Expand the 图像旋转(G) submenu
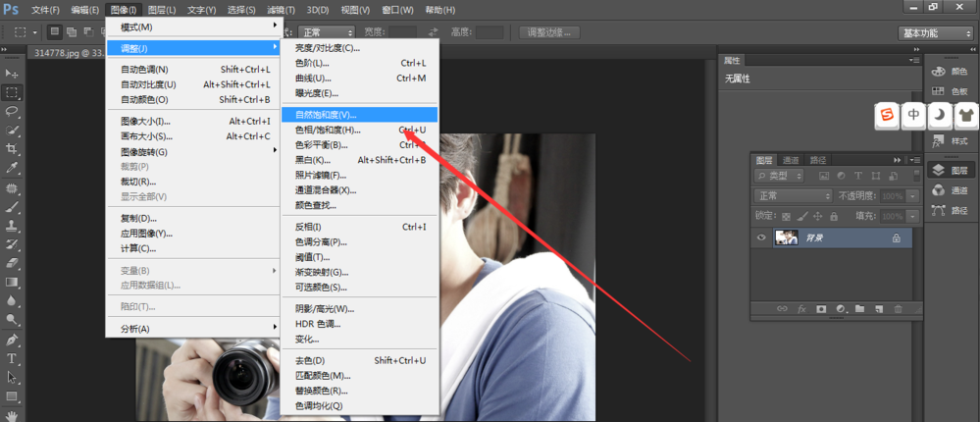The height and width of the screenshot is (422, 980). (192, 152)
